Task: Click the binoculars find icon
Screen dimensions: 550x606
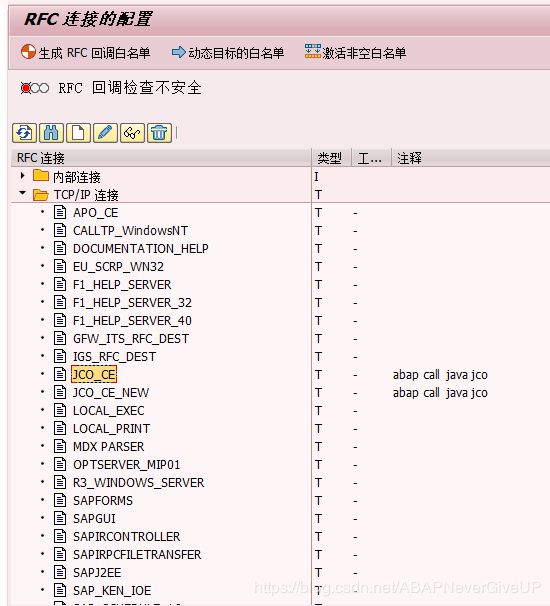Action: [x=51, y=133]
